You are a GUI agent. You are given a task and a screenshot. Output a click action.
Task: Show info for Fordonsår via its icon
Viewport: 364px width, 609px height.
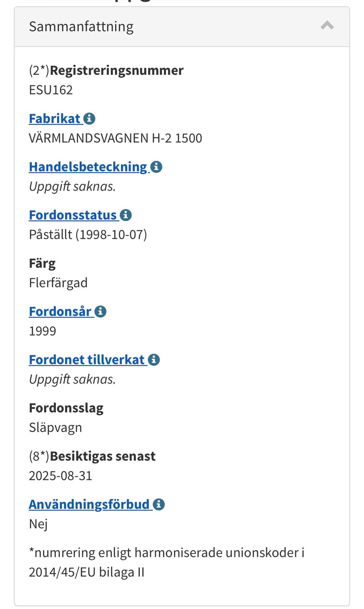(100, 311)
